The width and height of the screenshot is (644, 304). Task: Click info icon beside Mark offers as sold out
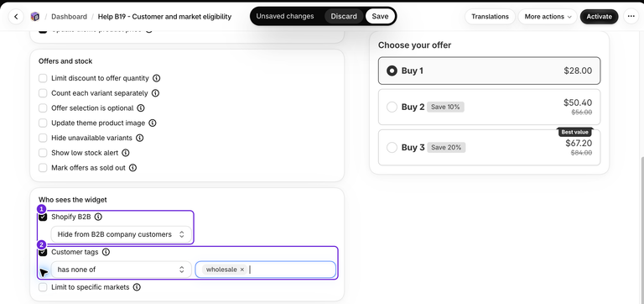point(132,168)
